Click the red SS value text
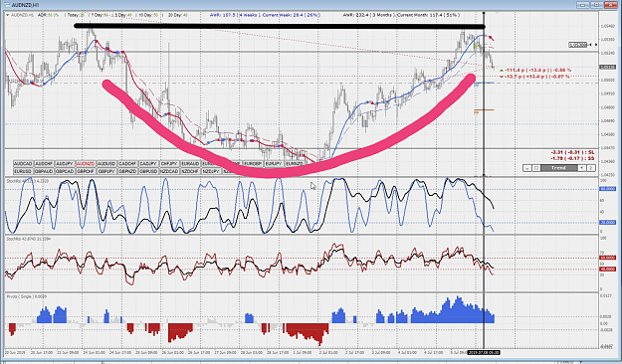The width and height of the screenshot is (622, 364). point(573,158)
